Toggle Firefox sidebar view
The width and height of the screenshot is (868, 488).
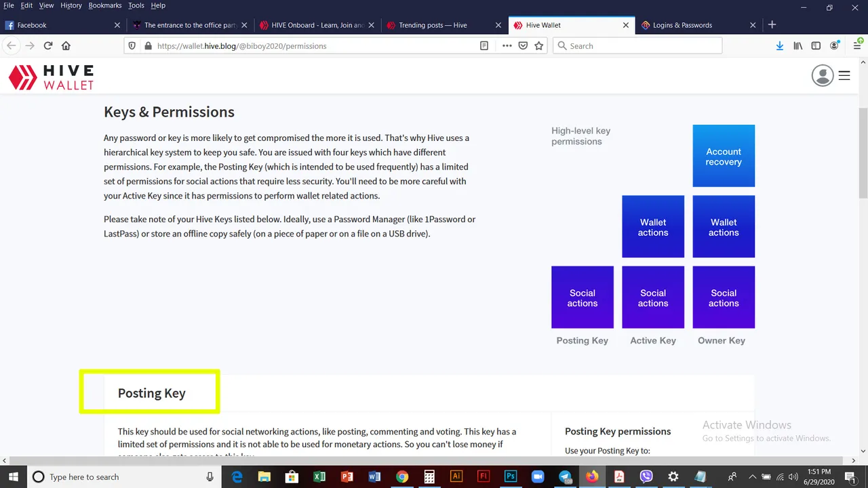[x=816, y=45]
